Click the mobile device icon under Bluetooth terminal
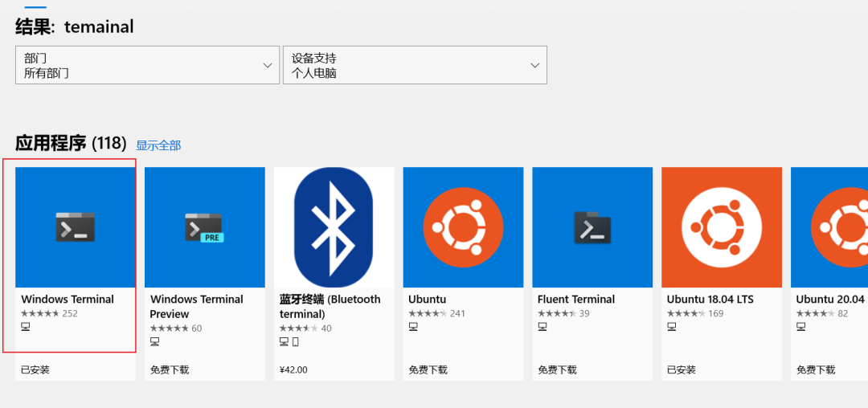This screenshot has width=868, height=408. tap(296, 342)
